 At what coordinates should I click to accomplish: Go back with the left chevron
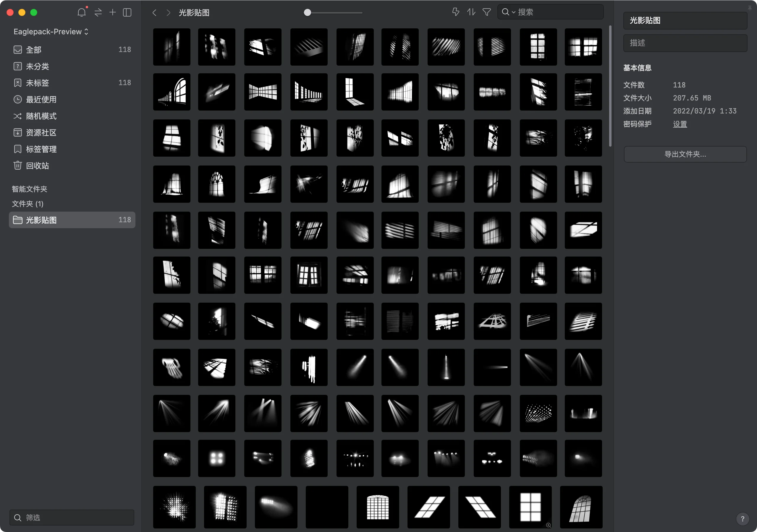pyautogui.click(x=154, y=12)
